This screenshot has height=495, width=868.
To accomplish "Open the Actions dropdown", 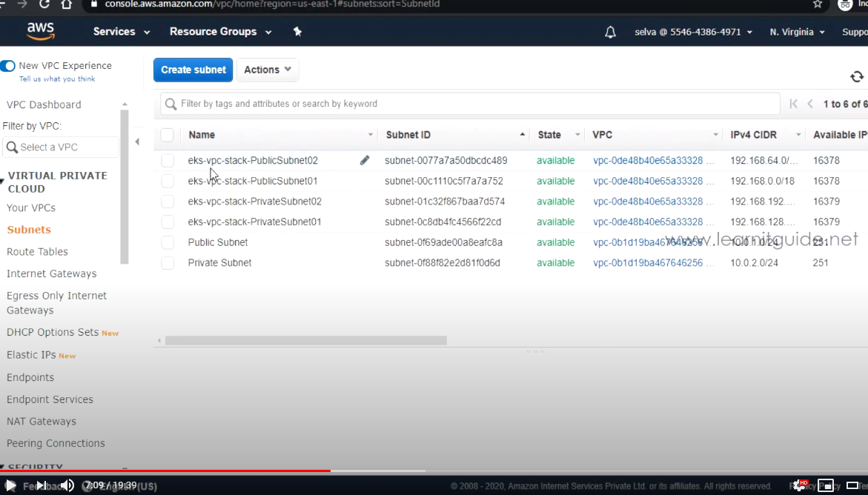I will tap(268, 70).
